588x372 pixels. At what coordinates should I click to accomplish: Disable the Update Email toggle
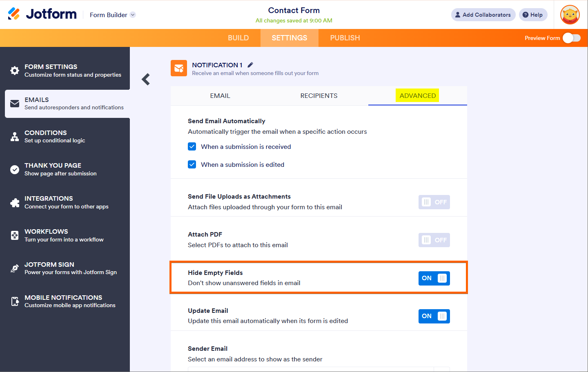(x=434, y=316)
